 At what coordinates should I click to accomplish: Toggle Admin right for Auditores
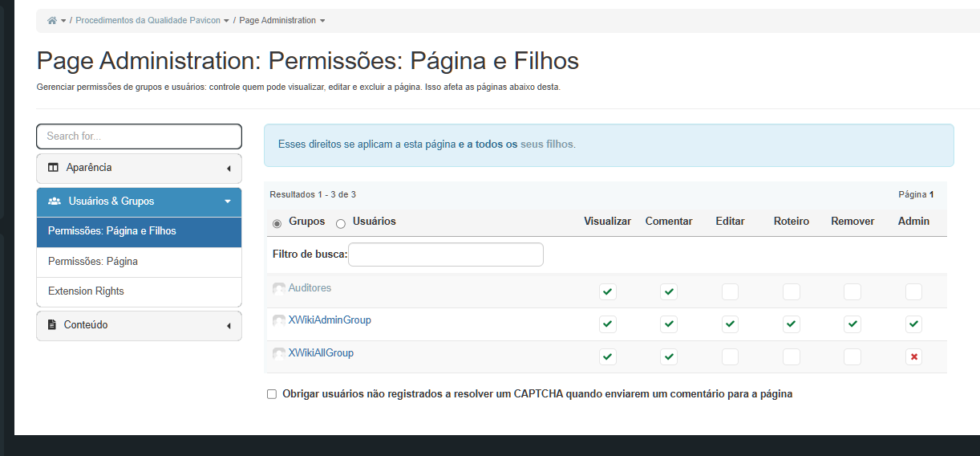913,291
